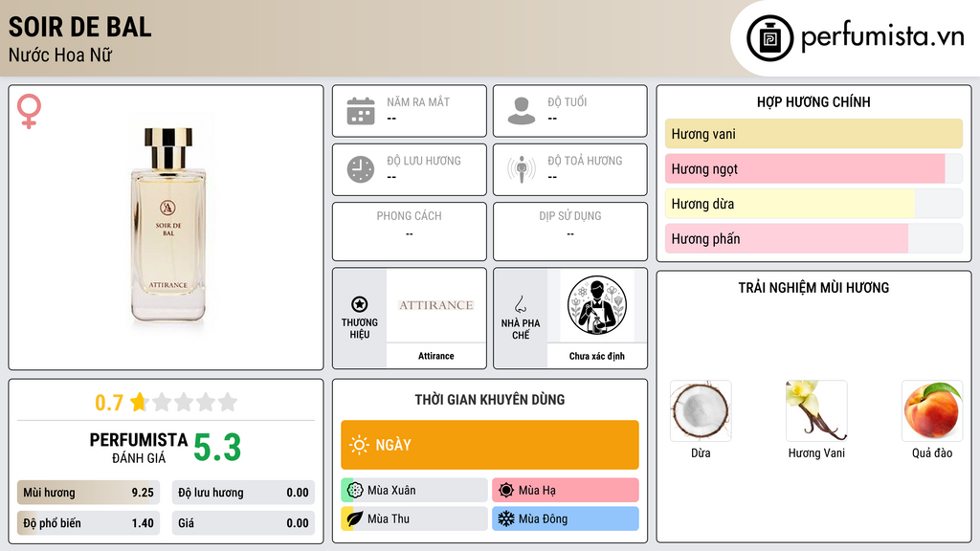The width and height of the screenshot is (980, 551).
Task: Click the nose icon above Nhà pha chế
Action: click(x=520, y=304)
